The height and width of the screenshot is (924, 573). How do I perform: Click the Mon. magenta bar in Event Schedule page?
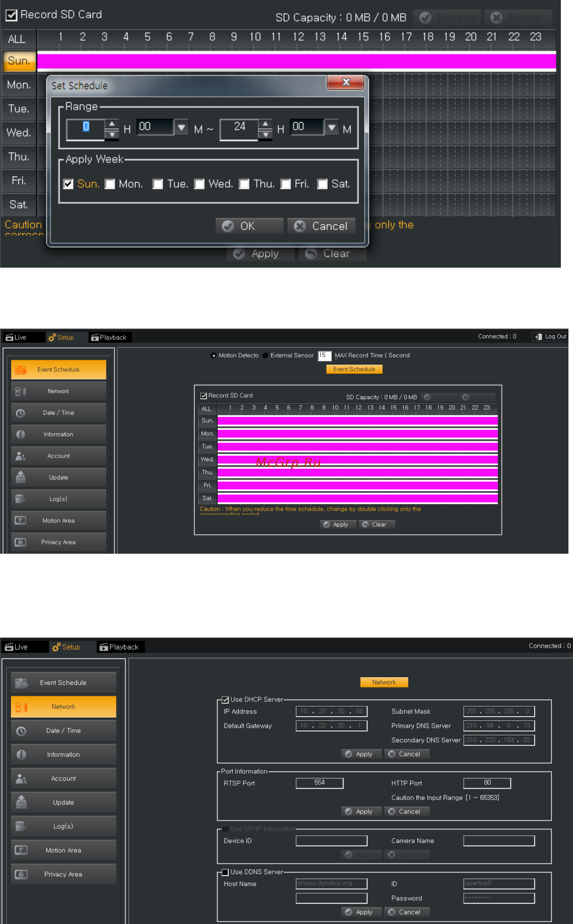[357, 434]
